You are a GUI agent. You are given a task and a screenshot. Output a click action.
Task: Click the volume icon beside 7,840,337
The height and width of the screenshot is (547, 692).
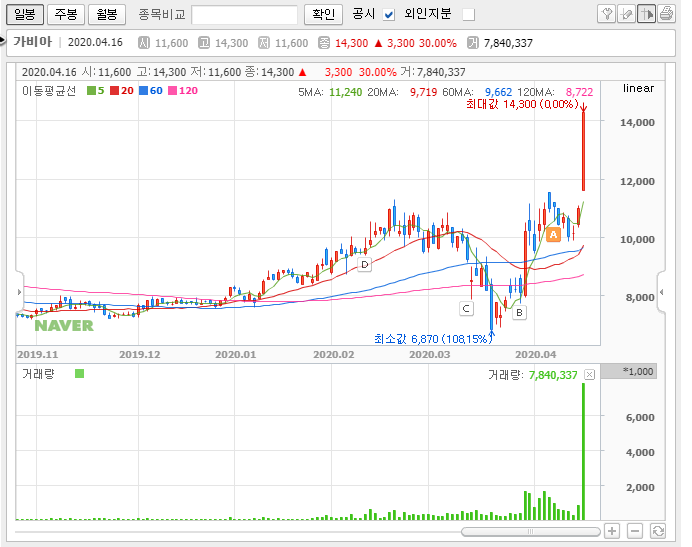click(x=473, y=43)
